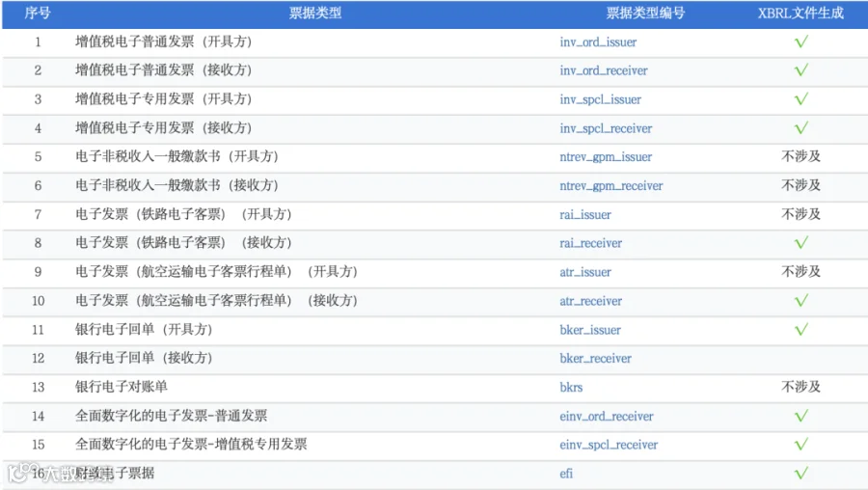Click the atr_receiver code
This screenshot has width=868, height=490.
tap(590, 301)
